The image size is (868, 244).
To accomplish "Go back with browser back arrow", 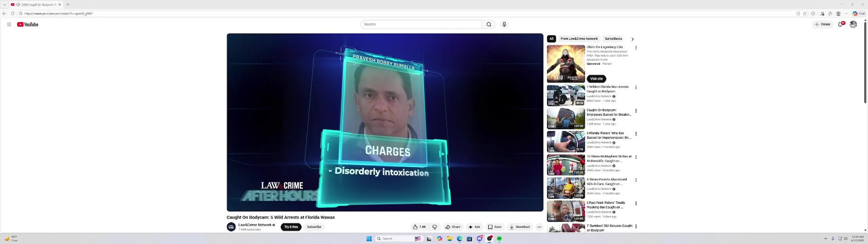I will (x=4, y=14).
